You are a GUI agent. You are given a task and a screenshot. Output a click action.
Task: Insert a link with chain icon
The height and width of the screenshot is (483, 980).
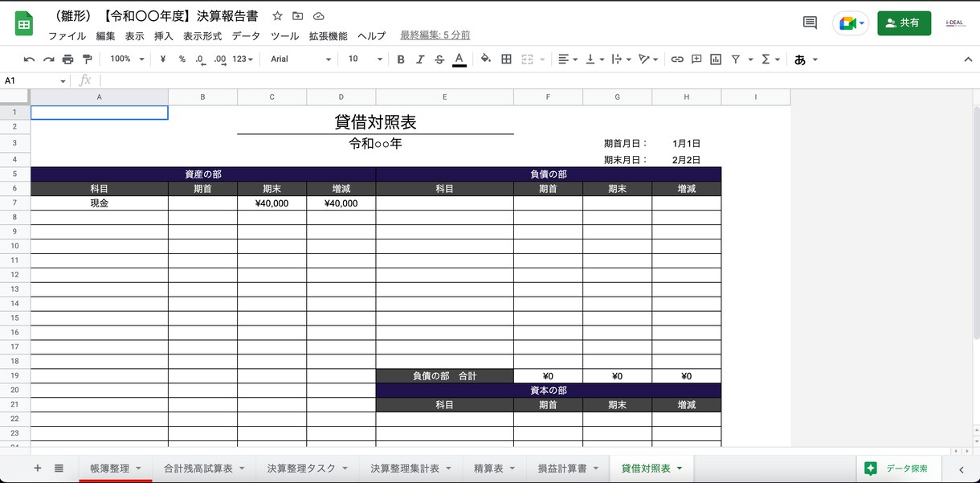(677, 59)
